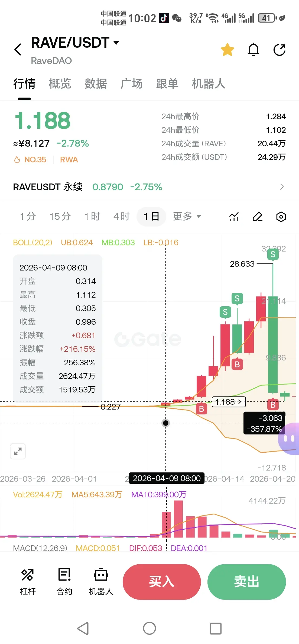Toggle the favorite star icon
The image size is (299, 644).
pyautogui.click(x=227, y=50)
